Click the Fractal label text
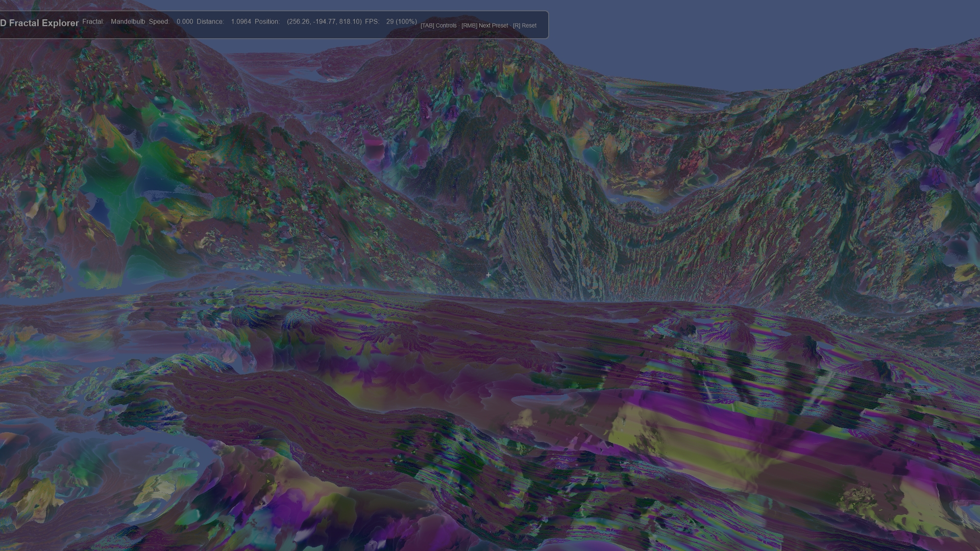980x551 pixels. pyautogui.click(x=92, y=21)
